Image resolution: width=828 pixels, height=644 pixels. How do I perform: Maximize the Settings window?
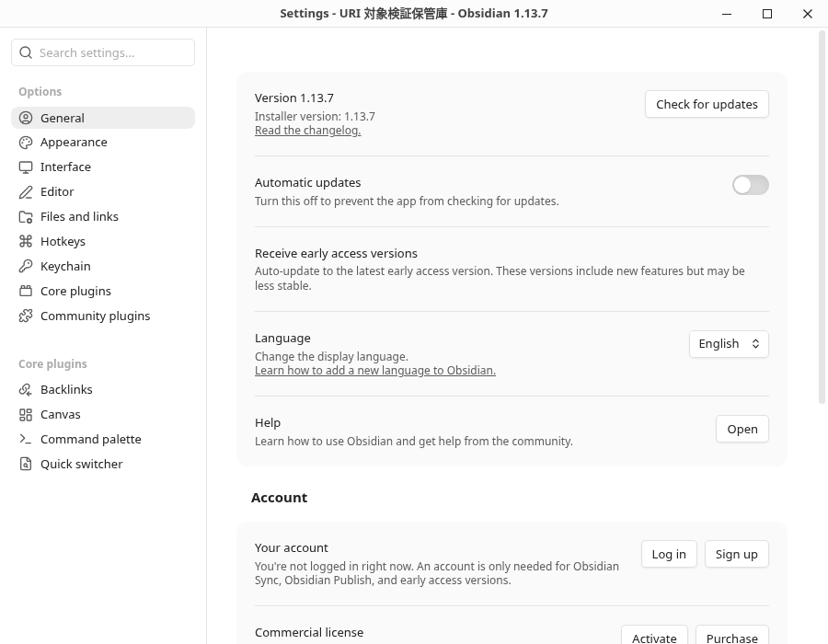tap(767, 14)
